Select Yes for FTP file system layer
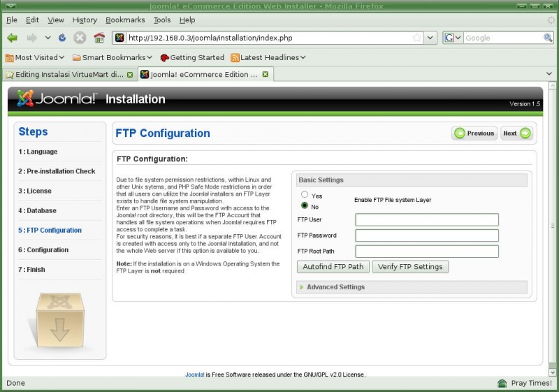The height and width of the screenshot is (392, 559). (x=305, y=194)
